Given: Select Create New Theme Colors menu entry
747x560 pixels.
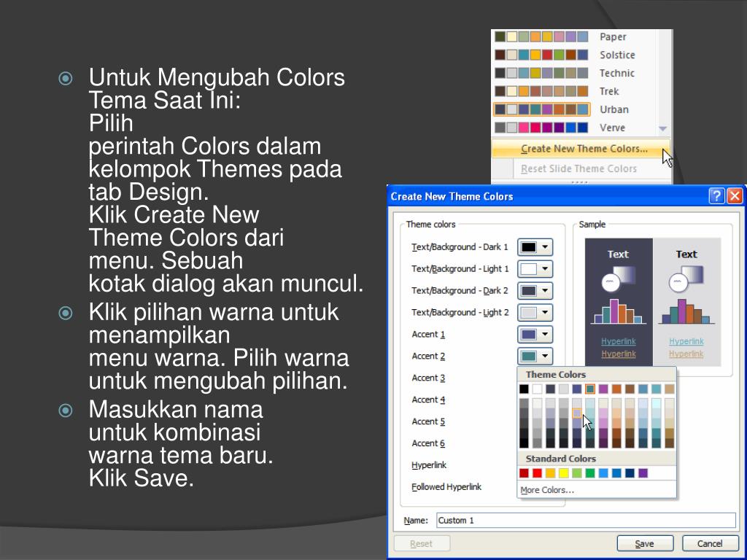Looking at the screenshot, I should coord(581,149).
